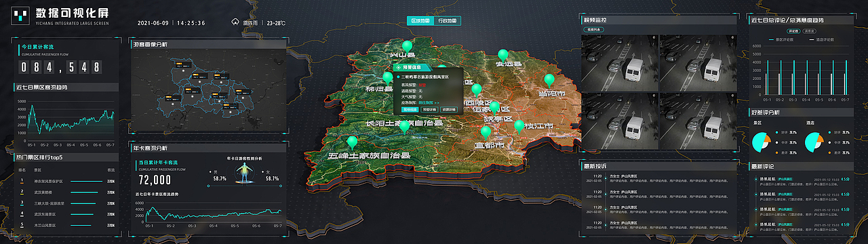Select the 评论数 tab in trend panel

click(793, 30)
